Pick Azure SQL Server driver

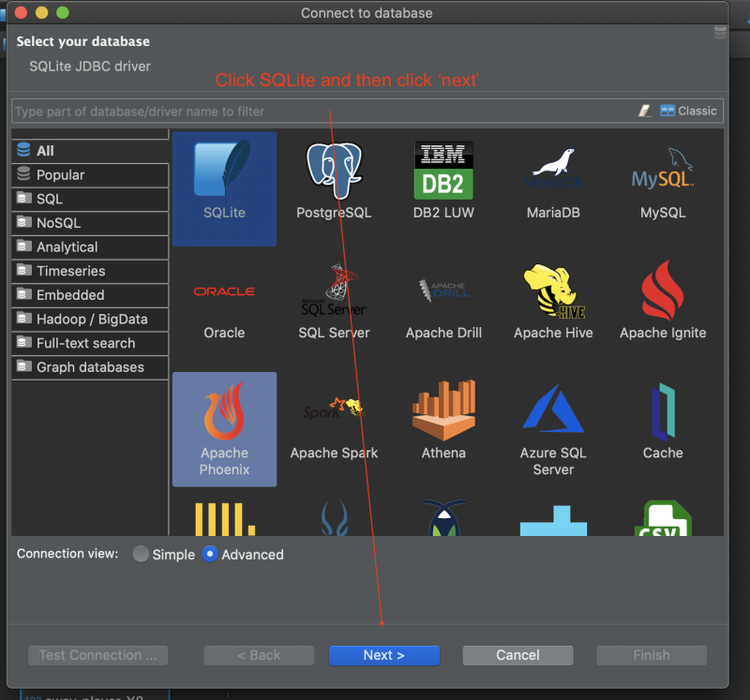click(553, 430)
